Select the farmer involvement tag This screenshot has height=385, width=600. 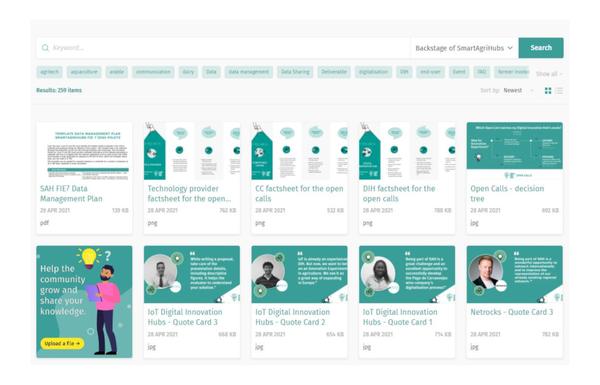coord(512,72)
